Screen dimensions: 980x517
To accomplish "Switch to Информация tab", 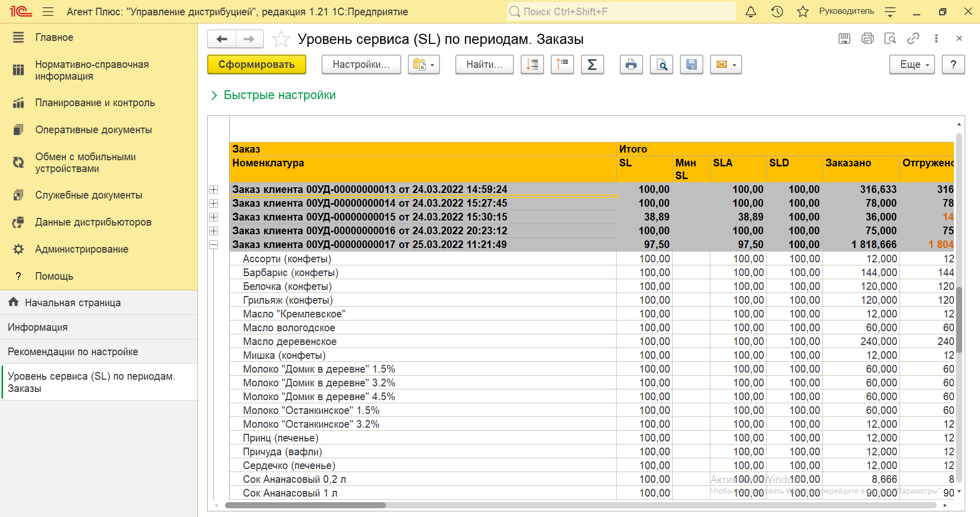I will pos(99,327).
